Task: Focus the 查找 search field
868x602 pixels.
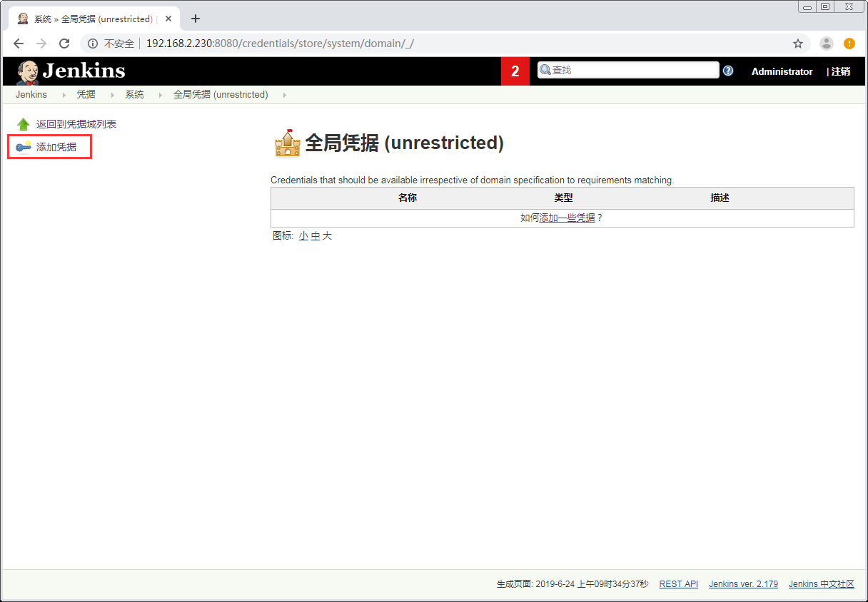Action: coord(628,70)
